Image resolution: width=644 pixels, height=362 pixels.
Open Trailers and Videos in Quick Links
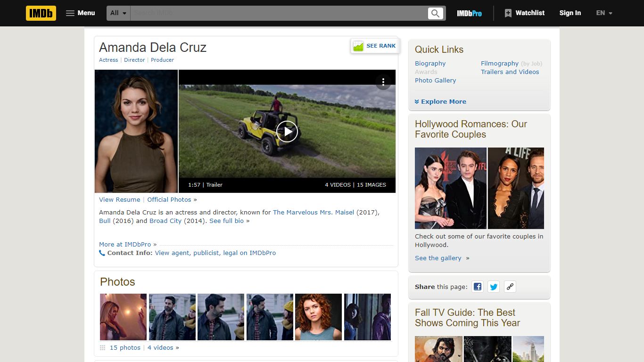pyautogui.click(x=510, y=72)
